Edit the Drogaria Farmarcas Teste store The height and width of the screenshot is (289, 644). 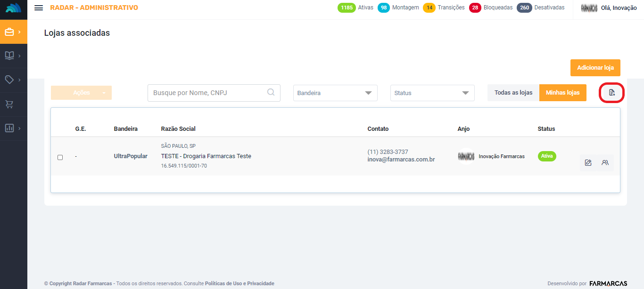588,163
